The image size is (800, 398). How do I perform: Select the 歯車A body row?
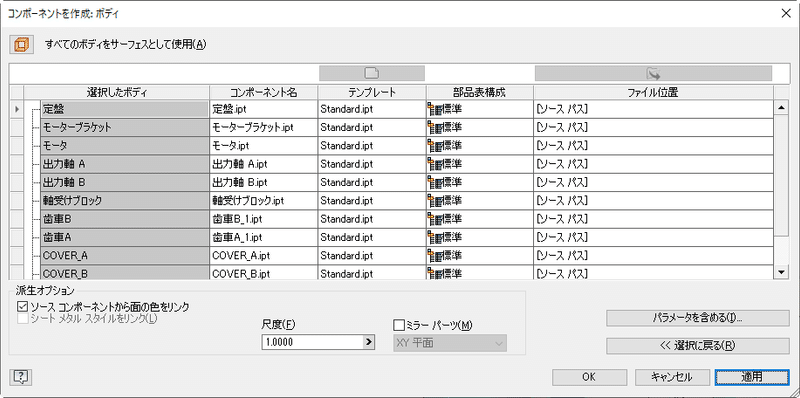(125, 238)
